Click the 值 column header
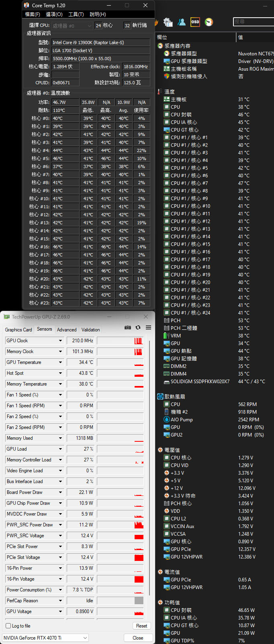The height and width of the screenshot is (644, 274). pos(256,37)
